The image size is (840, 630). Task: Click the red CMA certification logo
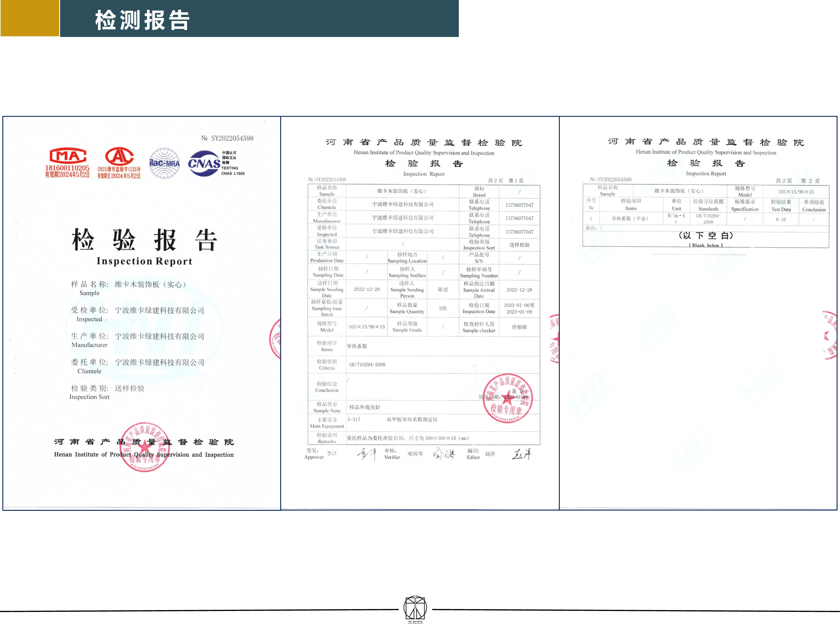pos(68,156)
